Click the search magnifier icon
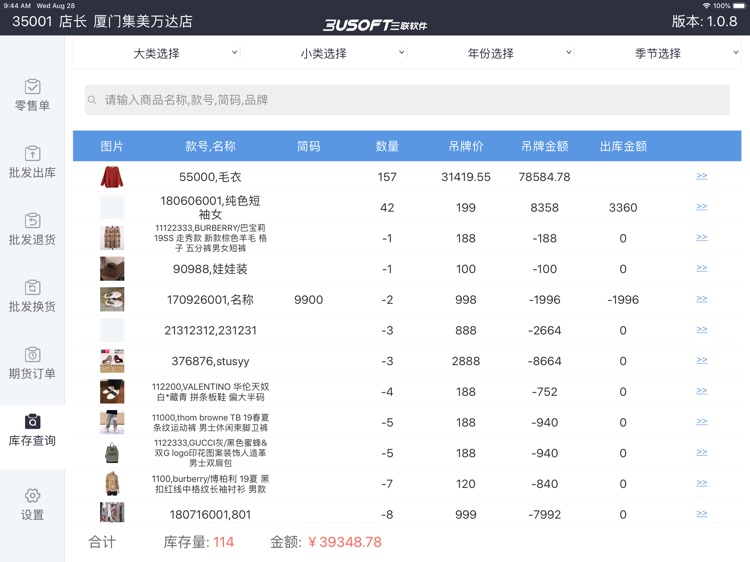The height and width of the screenshot is (562, 750). [92, 100]
